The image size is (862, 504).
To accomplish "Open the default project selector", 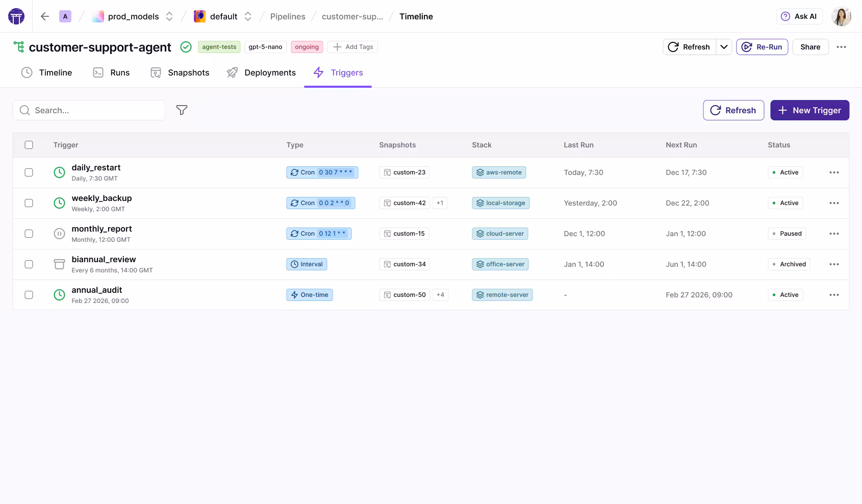I will (x=223, y=16).
